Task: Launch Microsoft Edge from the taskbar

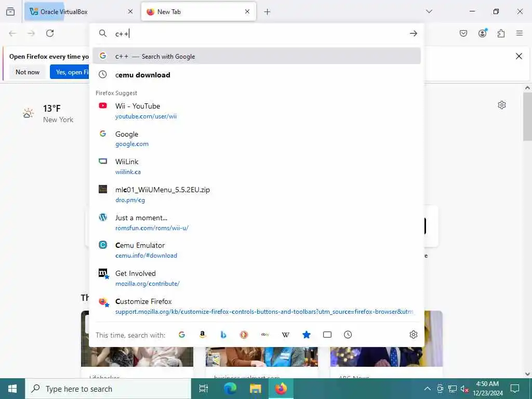Action: pos(230,389)
